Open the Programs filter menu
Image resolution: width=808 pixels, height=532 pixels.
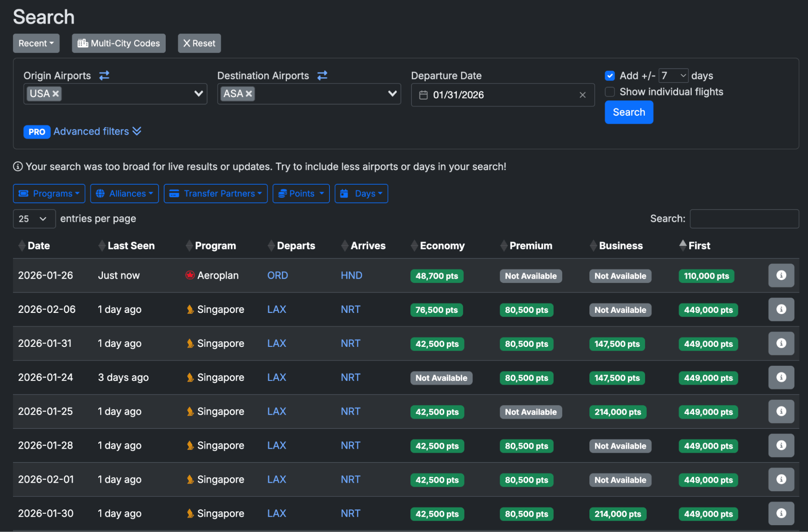pos(49,194)
